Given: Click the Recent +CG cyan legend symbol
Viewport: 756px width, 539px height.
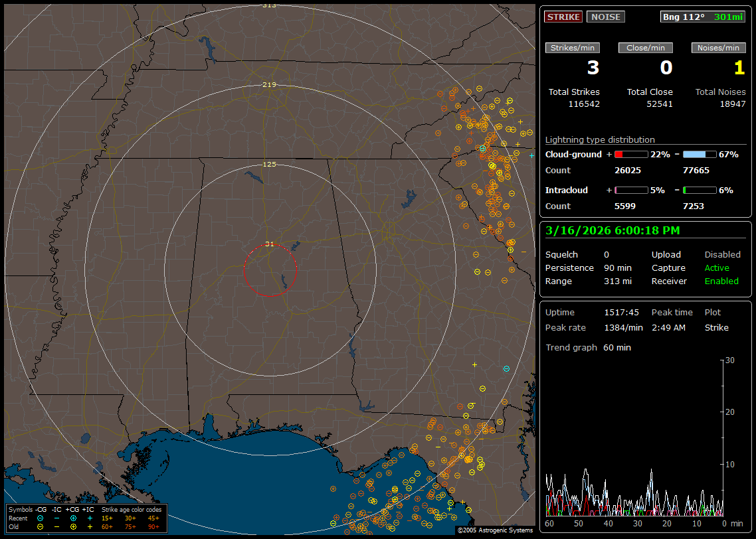Looking at the screenshot, I should coord(73,518).
